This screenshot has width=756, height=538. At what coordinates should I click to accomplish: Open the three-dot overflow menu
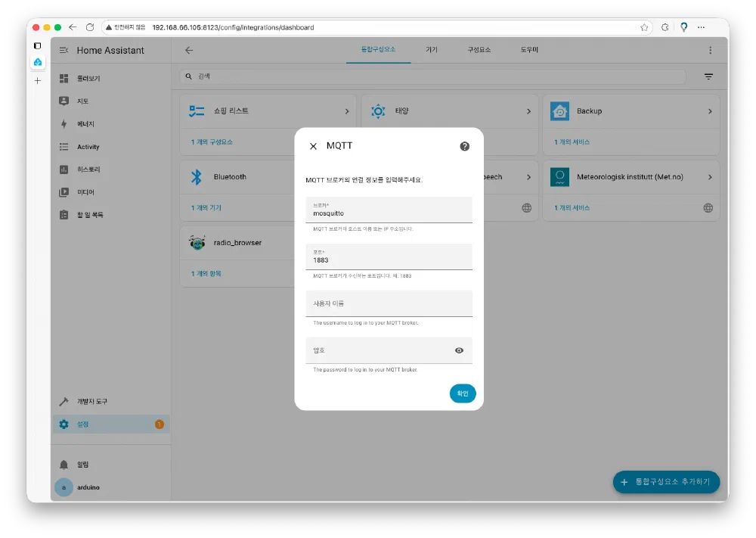(710, 51)
